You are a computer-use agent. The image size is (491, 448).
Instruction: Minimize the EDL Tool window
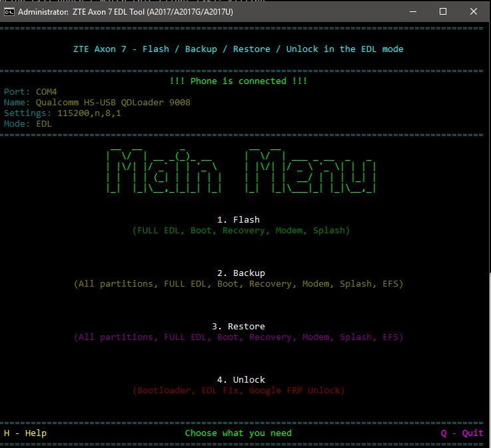click(413, 11)
